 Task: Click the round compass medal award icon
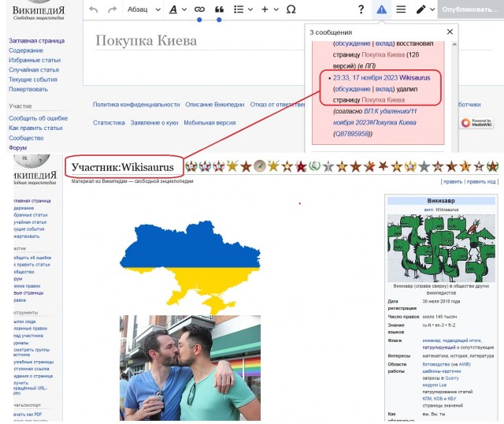[x=259, y=166]
